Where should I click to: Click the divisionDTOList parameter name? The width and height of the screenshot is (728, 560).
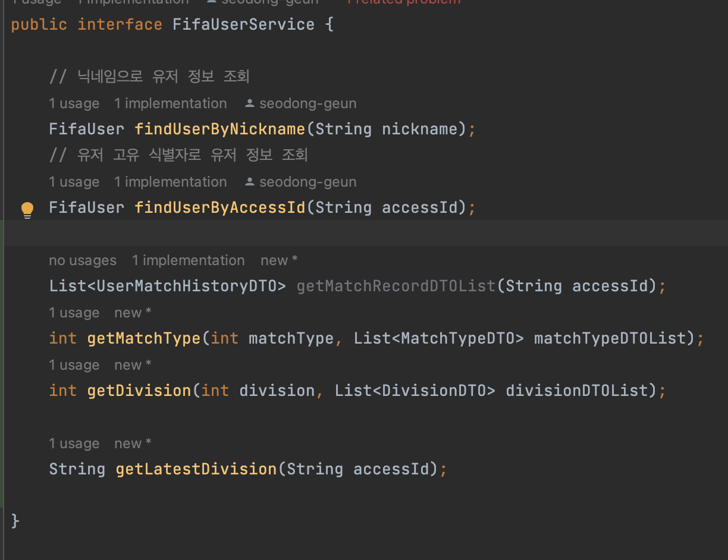click(x=577, y=391)
